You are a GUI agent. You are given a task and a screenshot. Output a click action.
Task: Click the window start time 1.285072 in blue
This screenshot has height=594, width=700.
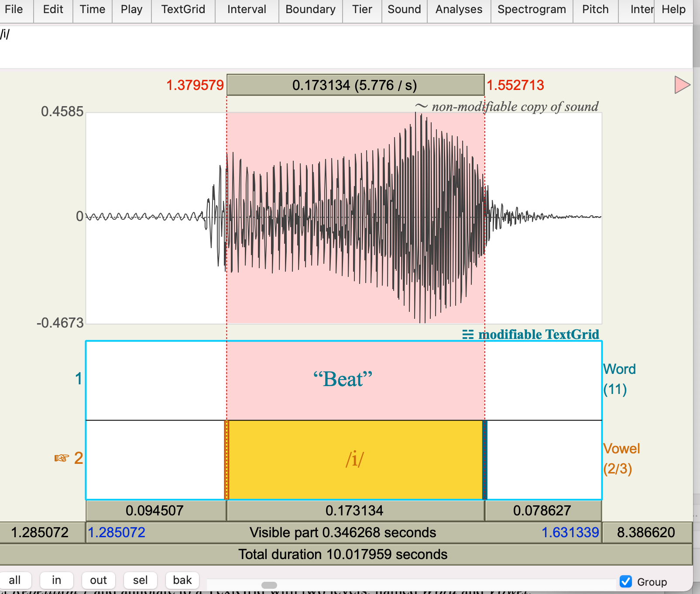pos(117,532)
